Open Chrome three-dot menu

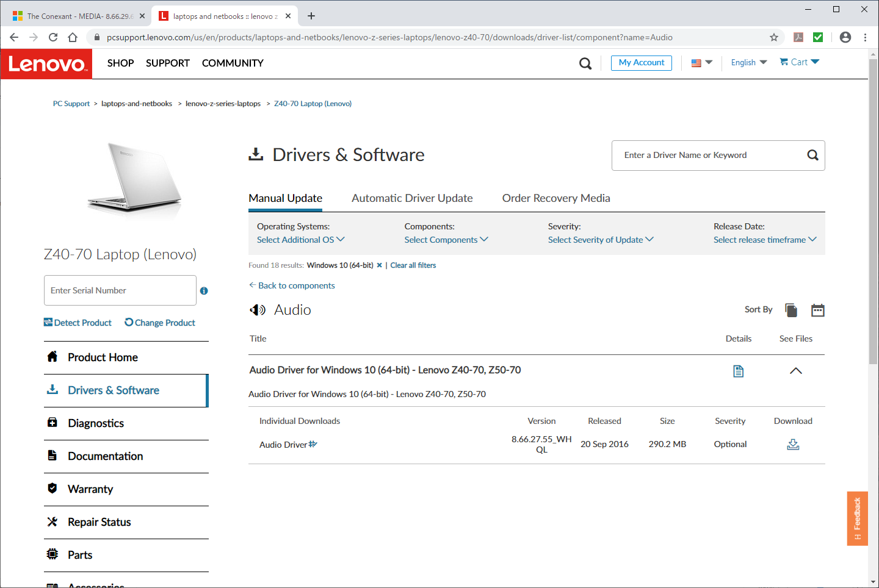865,37
